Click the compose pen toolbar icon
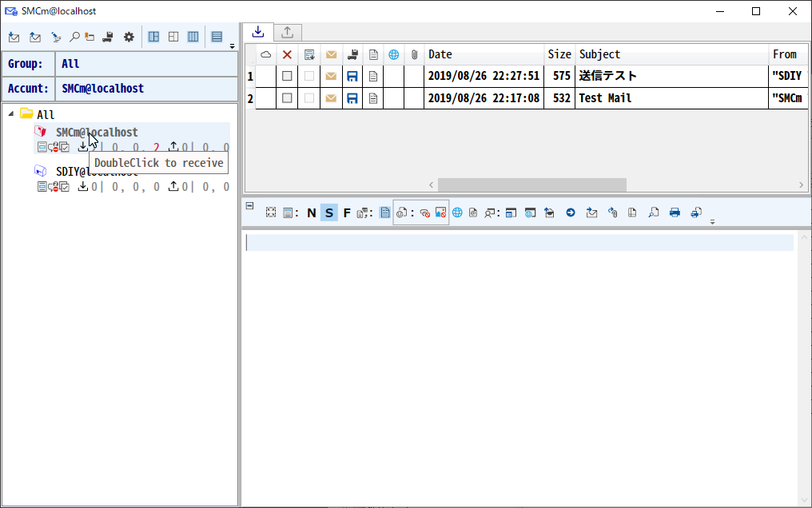This screenshot has width=812, height=508. coord(56,38)
